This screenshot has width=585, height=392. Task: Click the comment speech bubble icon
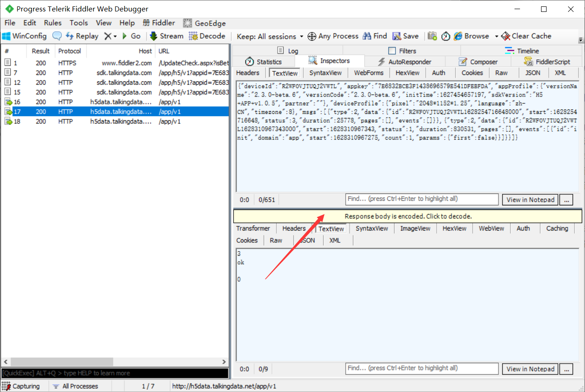coord(57,36)
